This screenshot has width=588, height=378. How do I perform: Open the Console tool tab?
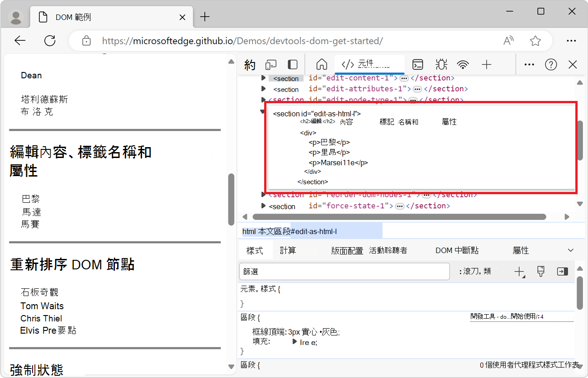tap(418, 64)
